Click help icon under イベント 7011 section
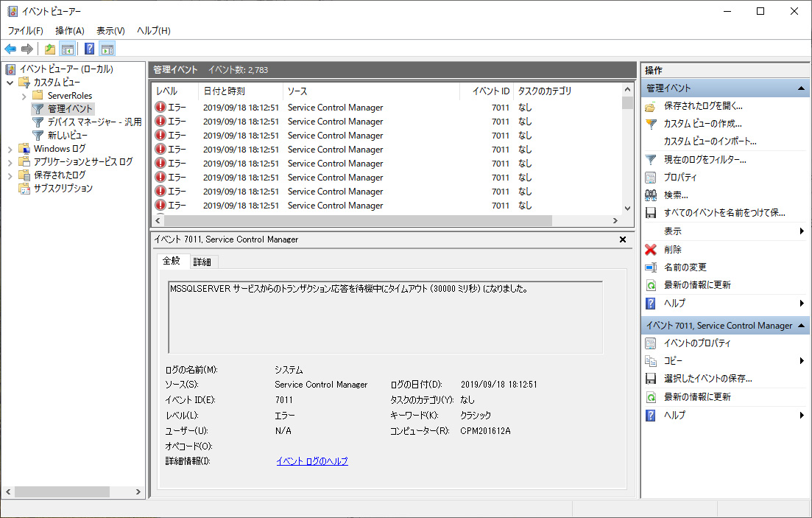Image resolution: width=812 pixels, height=518 pixels. coord(651,416)
